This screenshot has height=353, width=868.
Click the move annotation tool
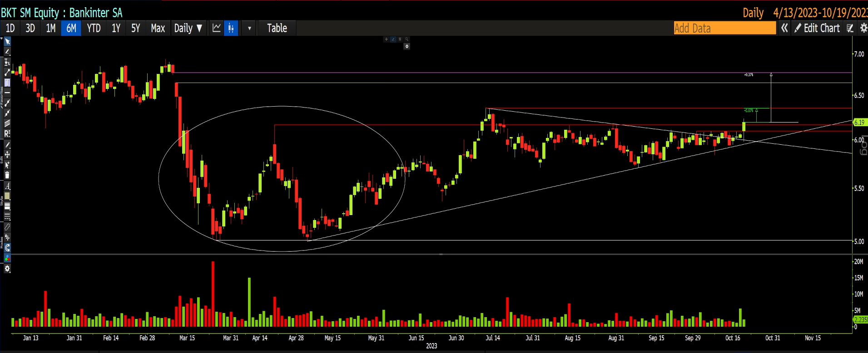tap(7, 155)
